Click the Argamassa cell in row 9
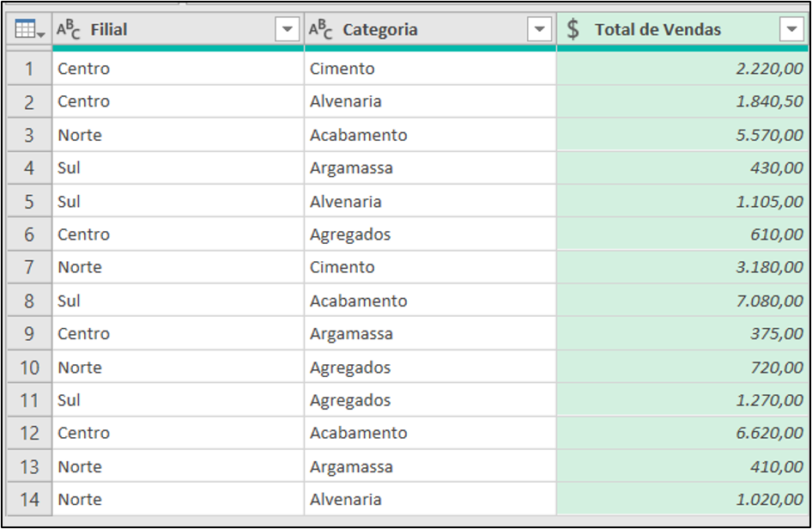 point(430,334)
